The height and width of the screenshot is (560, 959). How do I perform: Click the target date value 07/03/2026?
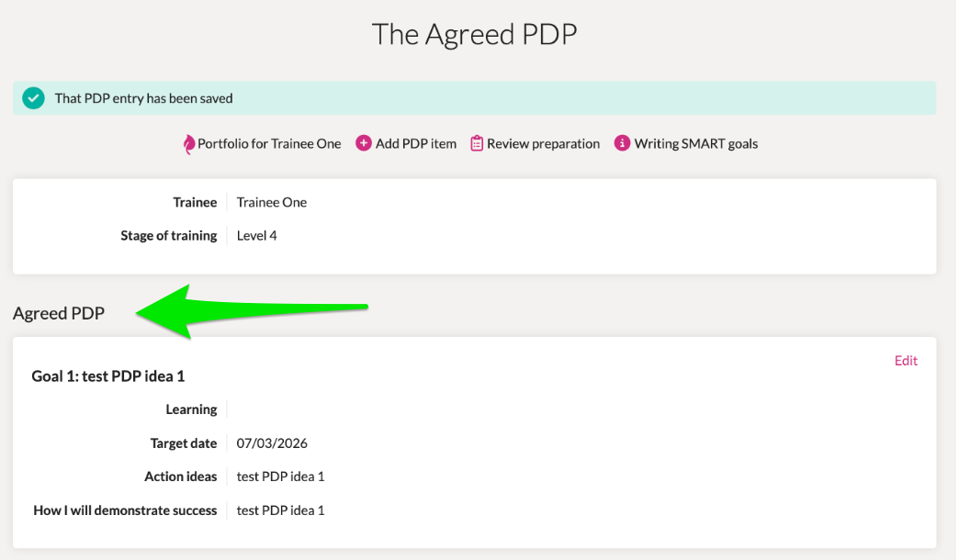[x=272, y=443]
